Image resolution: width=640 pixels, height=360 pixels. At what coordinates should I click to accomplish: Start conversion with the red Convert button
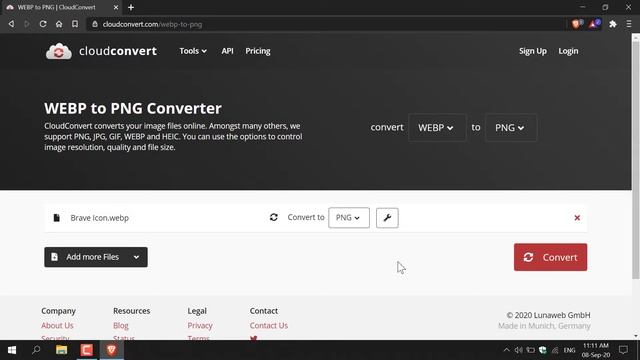click(x=550, y=257)
